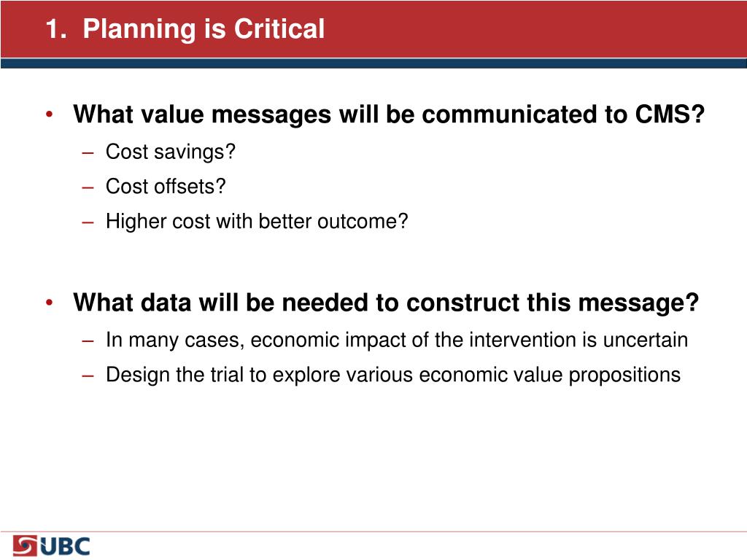Click the dash before Higher cost
The height and width of the screenshot is (560, 747).
coord(88,223)
